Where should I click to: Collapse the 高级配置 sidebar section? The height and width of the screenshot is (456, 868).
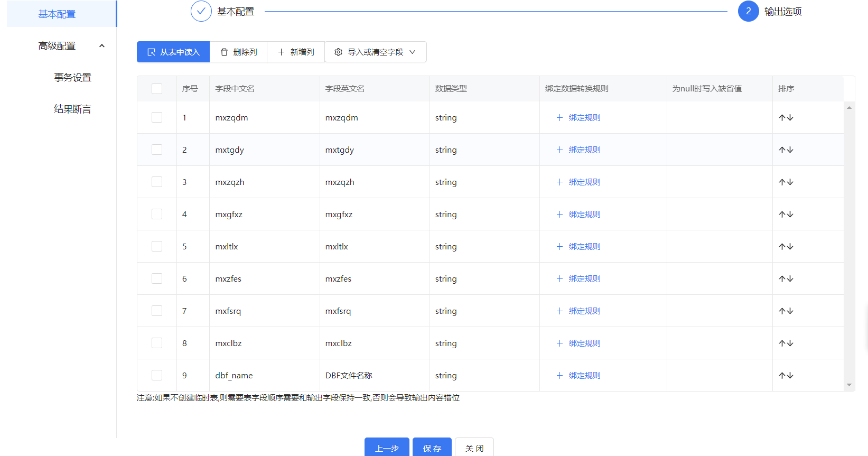[x=102, y=46]
